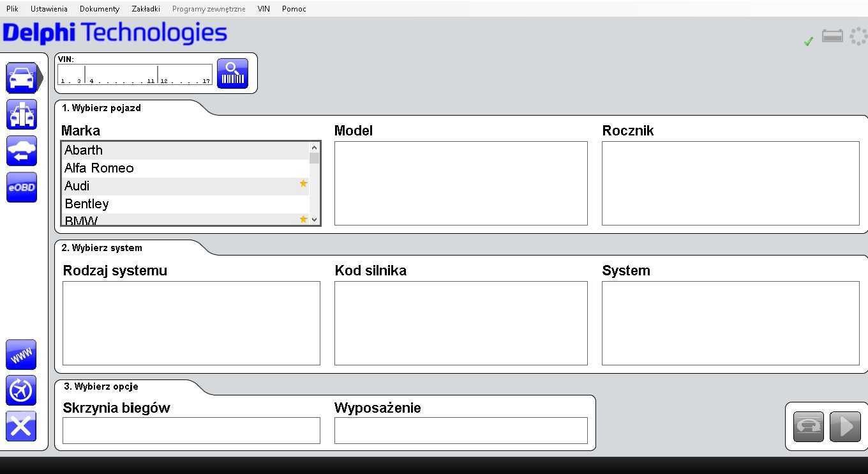The height and width of the screenshot is (474, 868).
Task: Click the flight recorder airplane icon
Action: point(21,390)
